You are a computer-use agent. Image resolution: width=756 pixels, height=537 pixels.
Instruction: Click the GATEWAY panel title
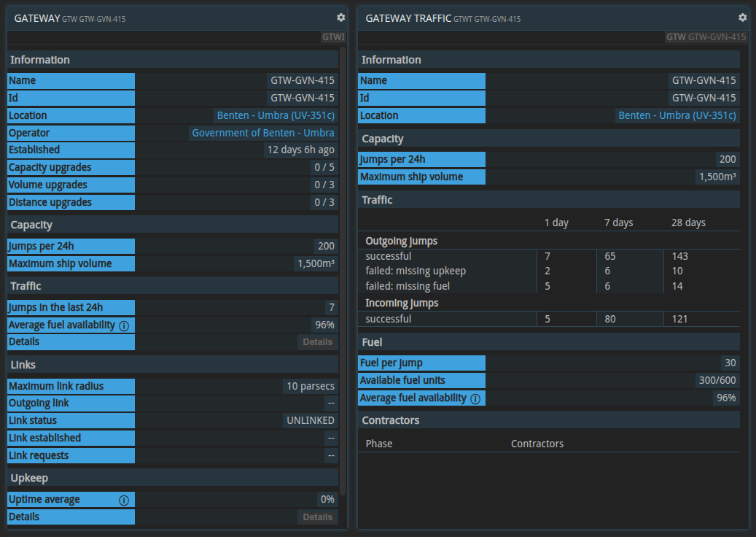(37, 18)
